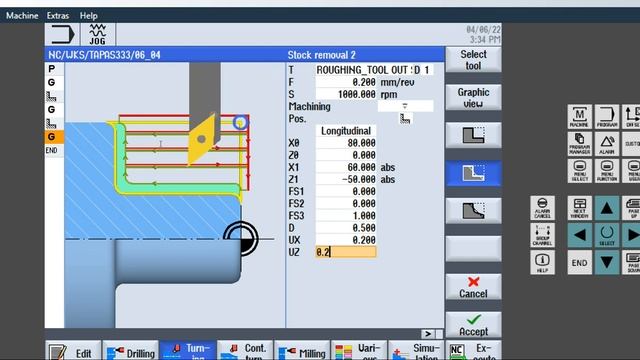The width and height of the screenshot is (640, 360).
Task: Open the Turning softkey
Action: point(187,351)
